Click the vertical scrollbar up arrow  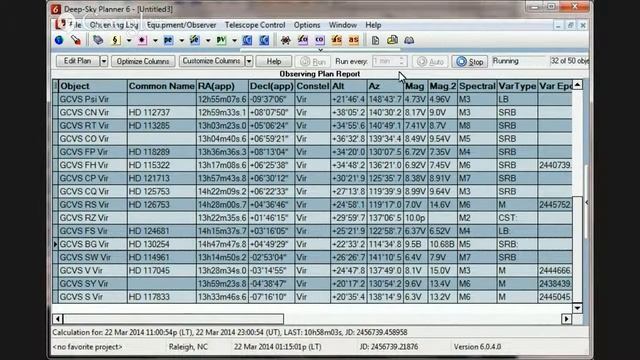(577, 85)
